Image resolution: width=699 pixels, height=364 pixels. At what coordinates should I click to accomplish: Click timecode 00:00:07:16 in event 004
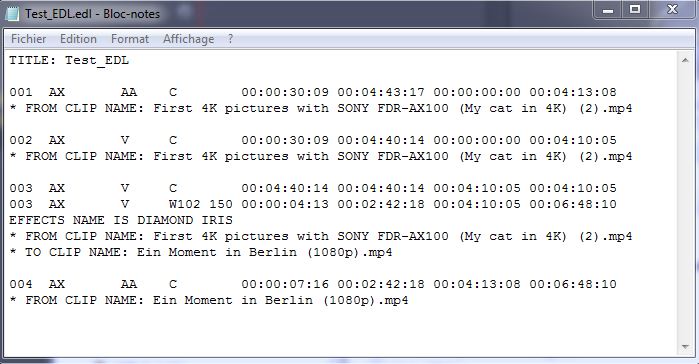[x=285, y=284]
